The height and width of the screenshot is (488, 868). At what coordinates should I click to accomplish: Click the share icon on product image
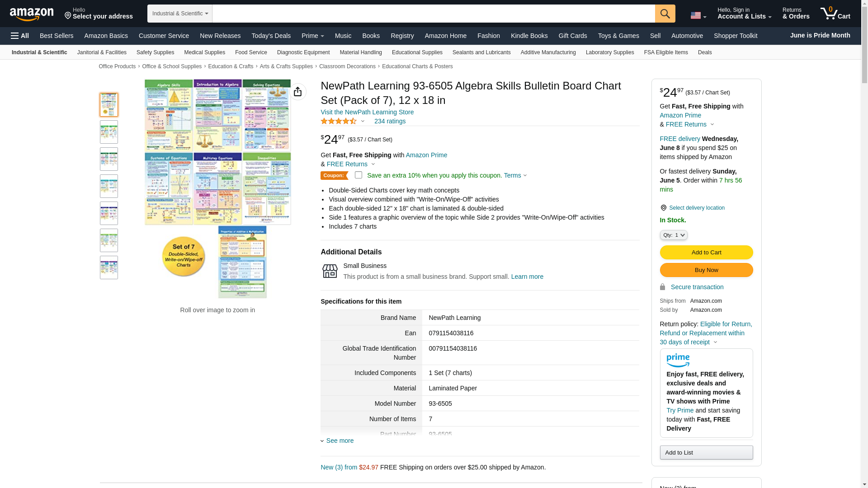coord(297,92)
